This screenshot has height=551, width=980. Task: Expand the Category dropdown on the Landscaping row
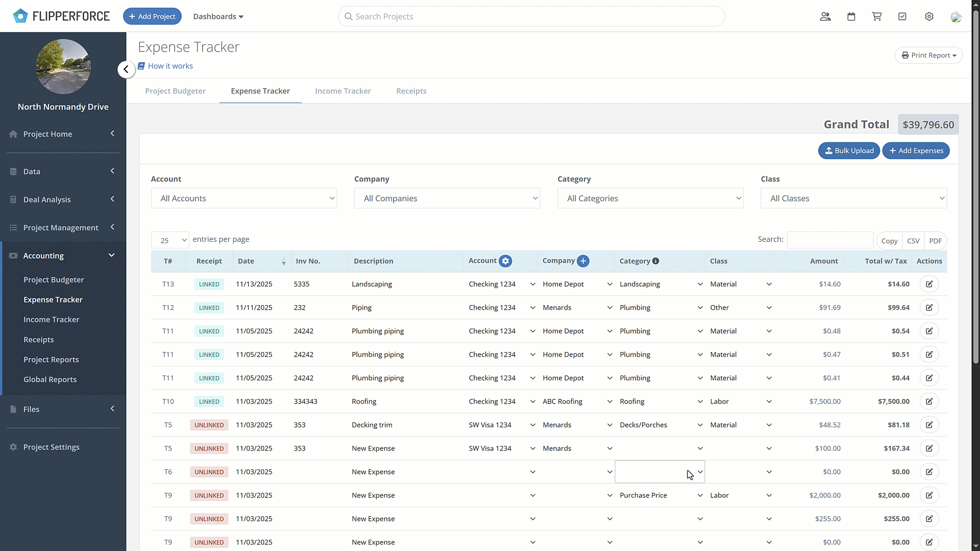(700, 284)
